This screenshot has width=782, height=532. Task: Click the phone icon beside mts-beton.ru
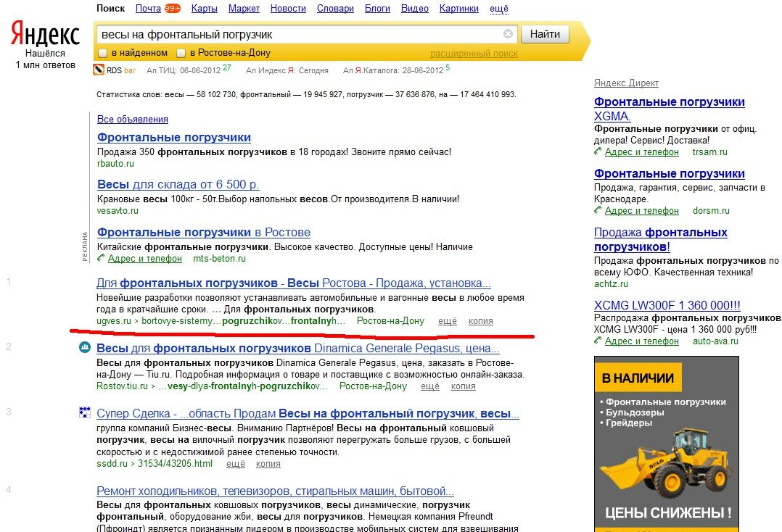coord(102,257)
